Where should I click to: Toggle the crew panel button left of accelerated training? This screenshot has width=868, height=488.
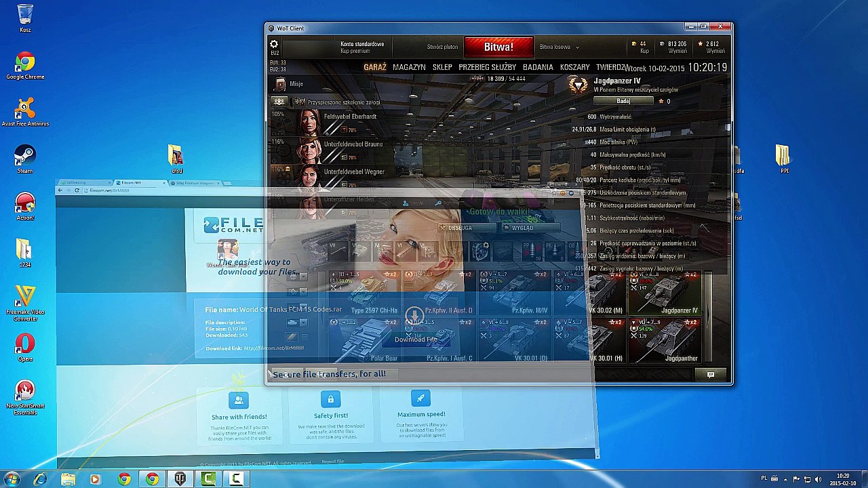click(x=279, y=102)
